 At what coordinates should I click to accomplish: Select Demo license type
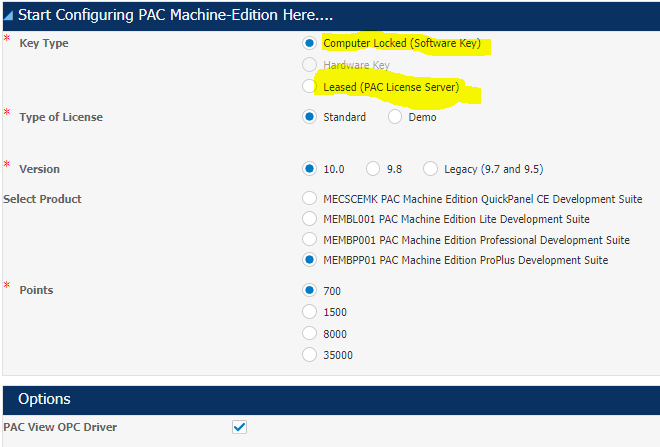point(395,117)
